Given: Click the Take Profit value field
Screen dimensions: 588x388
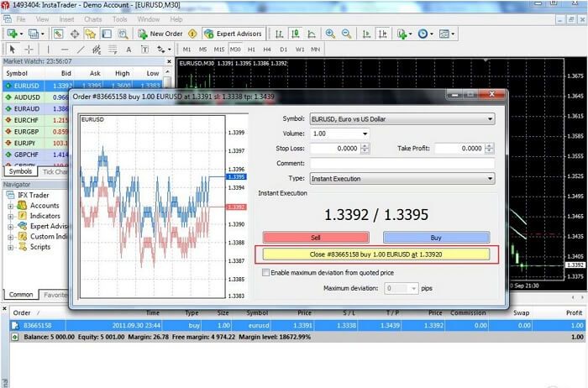Looking at the screenshot, I should pos(459,149).
